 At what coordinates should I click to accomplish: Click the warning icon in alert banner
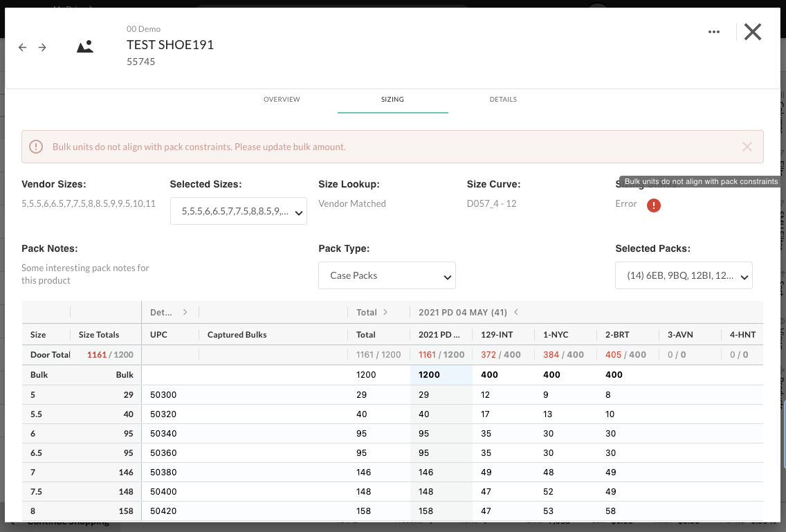pyautogui.click(x=36, y=147)
